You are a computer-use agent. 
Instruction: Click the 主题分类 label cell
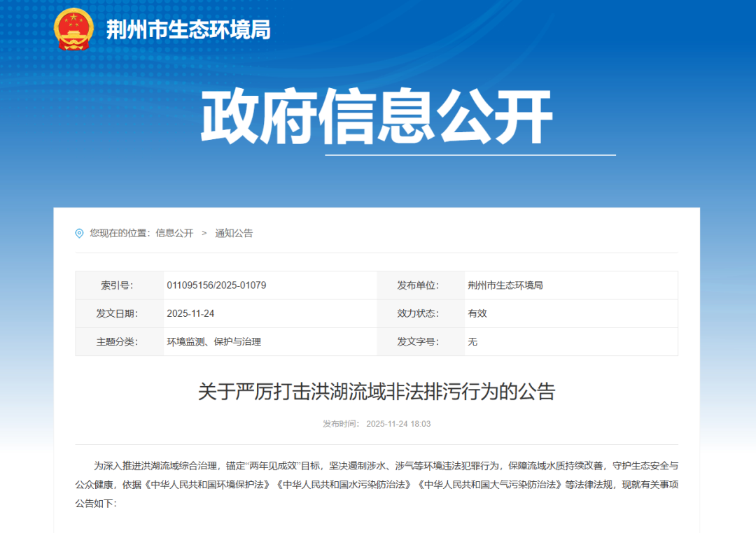pyautogui.click(x=120, y=341)
